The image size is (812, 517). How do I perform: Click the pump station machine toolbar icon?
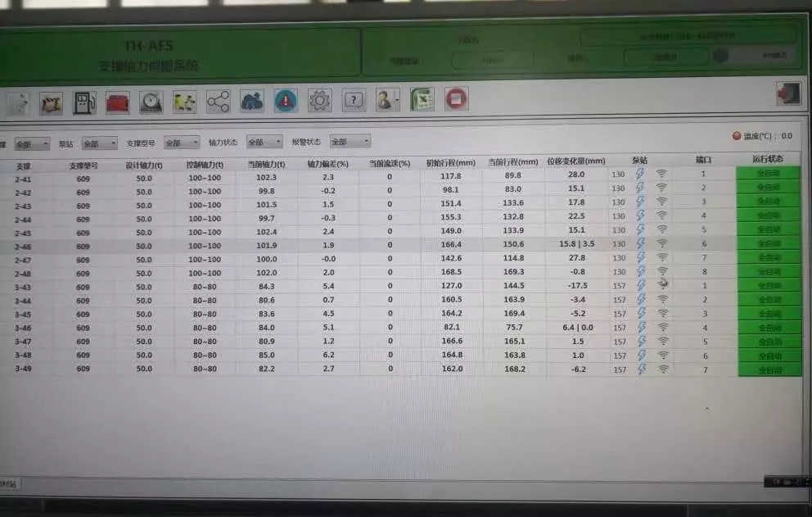point(84,102)
